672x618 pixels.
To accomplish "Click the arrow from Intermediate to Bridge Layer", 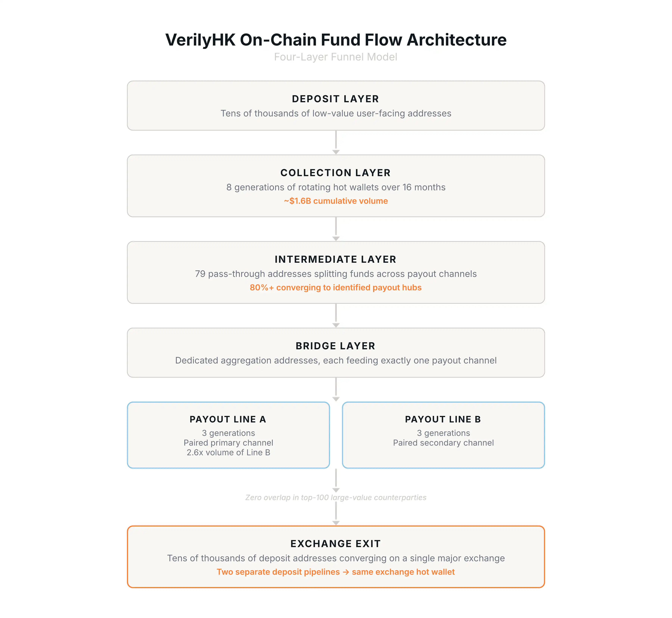I will (336, 316).
